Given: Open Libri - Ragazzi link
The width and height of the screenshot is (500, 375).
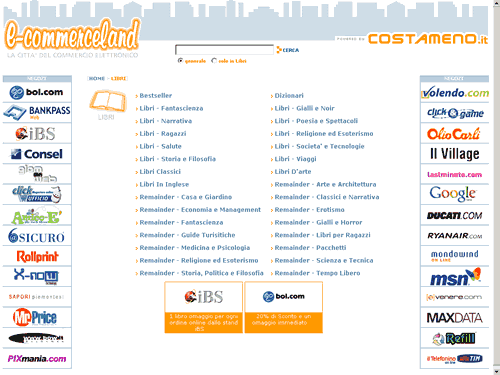Looking at the screenshot, I should [163, 134].
